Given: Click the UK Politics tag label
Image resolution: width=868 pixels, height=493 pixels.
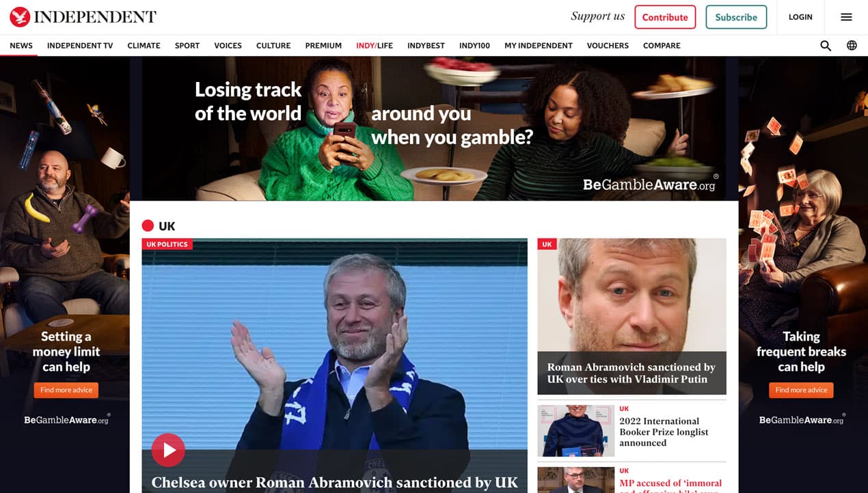Looking at the screenshot, I should (x=167, y=244).
